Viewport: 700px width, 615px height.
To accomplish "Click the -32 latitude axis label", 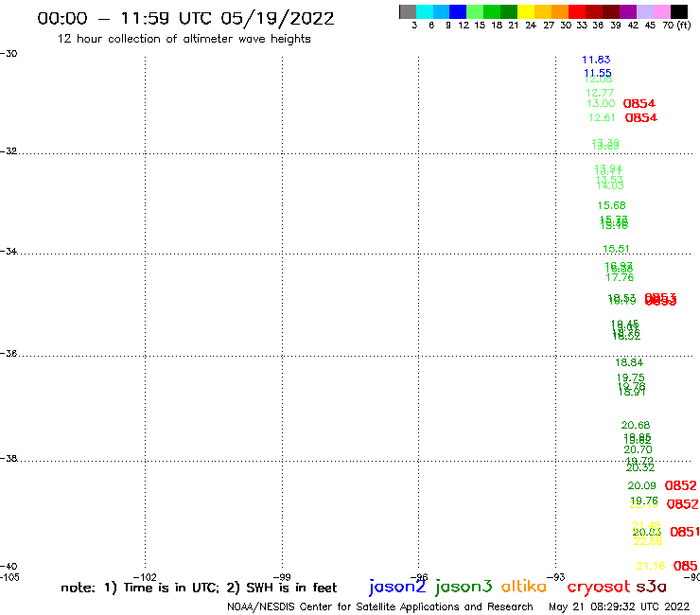I will pos(9,151).
